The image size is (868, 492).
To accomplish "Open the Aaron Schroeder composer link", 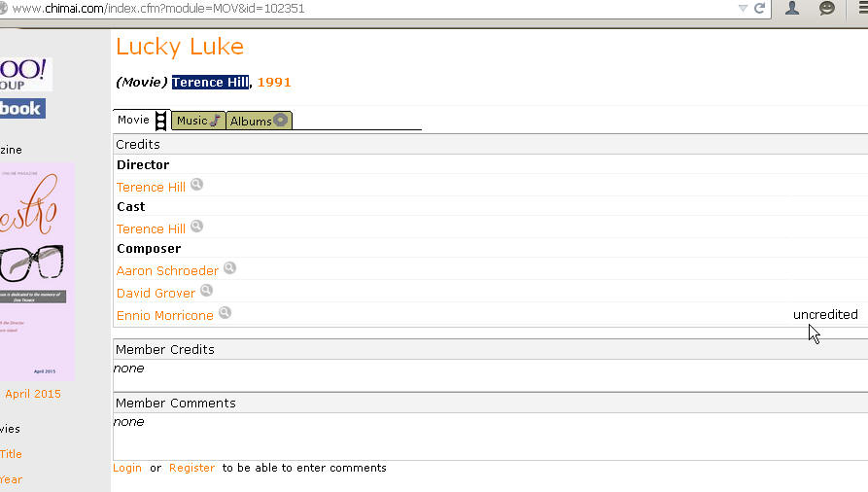I will [167, 271].
